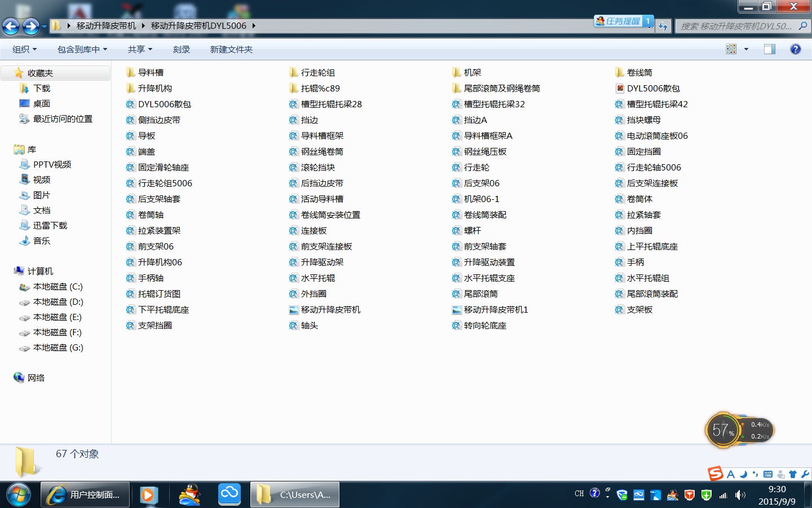Switch to the C:\Users\A... Explorer taskbar button
This screenshot has width=812, height=508.
(x=295, y=495)
